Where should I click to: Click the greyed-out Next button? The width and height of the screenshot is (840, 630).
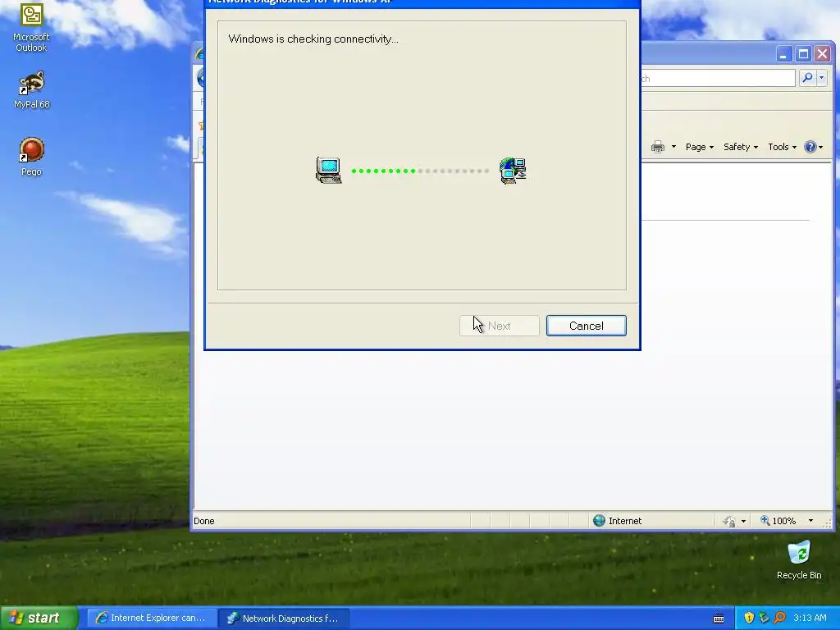(500, 326)
